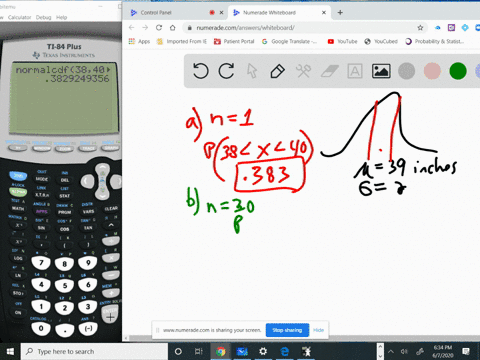Choose the gray pen color
Screen dimensions: 480x360
pyautogui.click(x=406, y=71)
